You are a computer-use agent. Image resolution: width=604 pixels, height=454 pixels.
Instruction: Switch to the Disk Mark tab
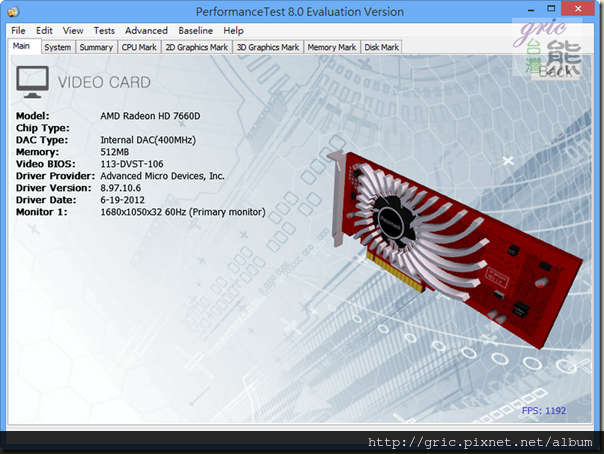tap(381, 47)
